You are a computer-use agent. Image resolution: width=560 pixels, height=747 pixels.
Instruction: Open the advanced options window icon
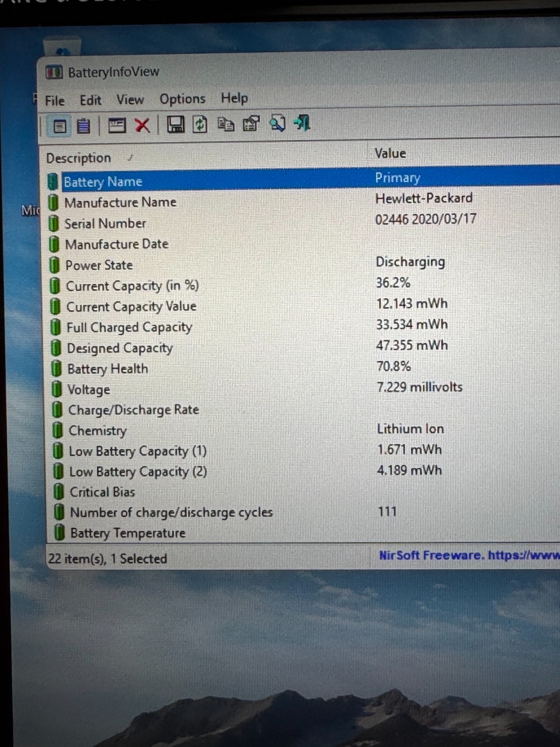117,125
